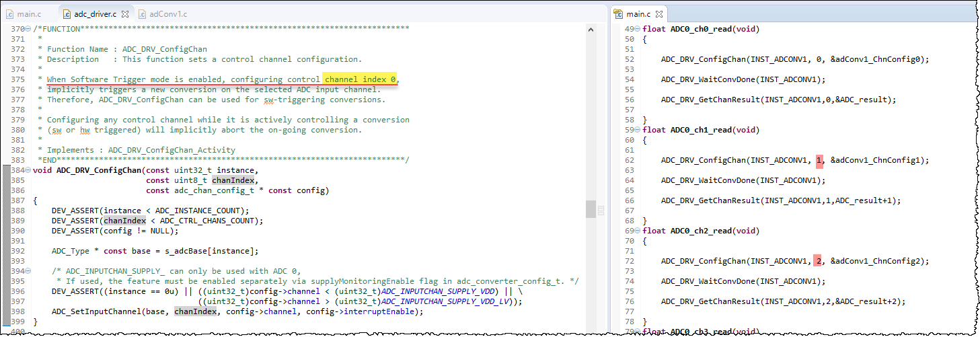Select the adc_driver.c editor tab

[x=96, y=13]
